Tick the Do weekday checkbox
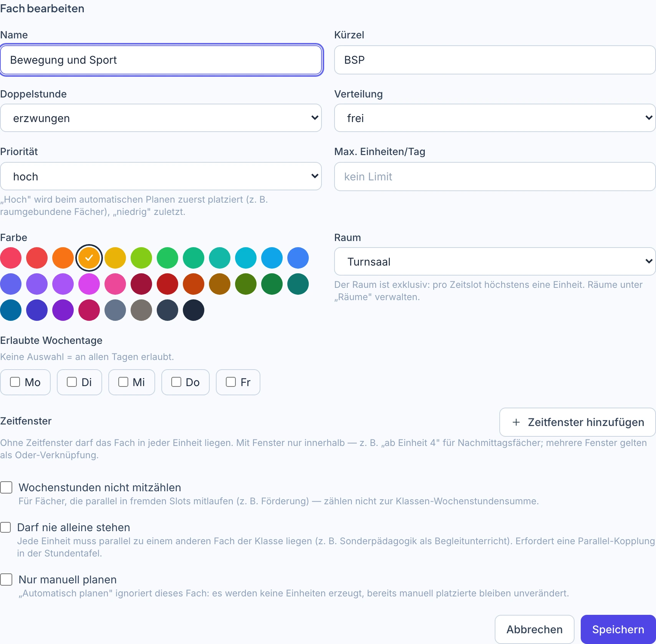 (x=176, y=382)
